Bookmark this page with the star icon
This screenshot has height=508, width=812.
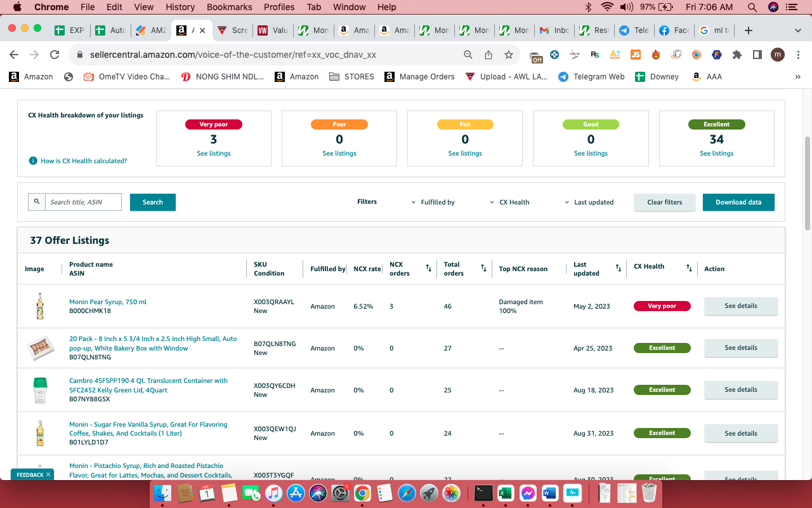(509, 55)
